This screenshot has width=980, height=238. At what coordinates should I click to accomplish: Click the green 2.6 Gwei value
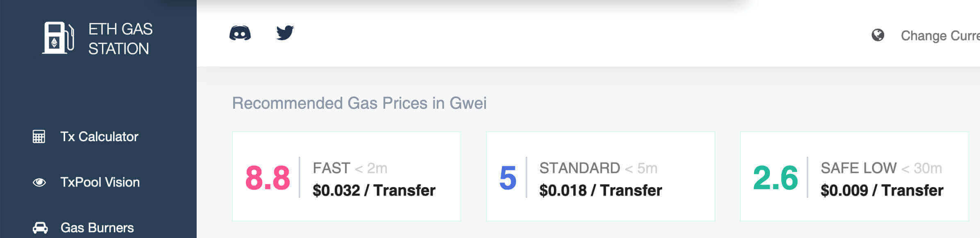(x=775, y=178)
